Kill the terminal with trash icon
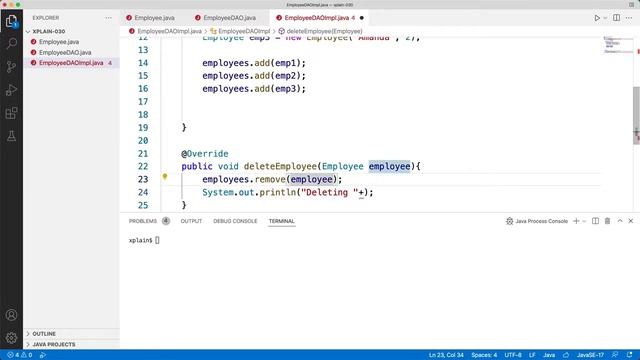Image resolution: width=640 pixels, height=360 pixels. [607, 221]
